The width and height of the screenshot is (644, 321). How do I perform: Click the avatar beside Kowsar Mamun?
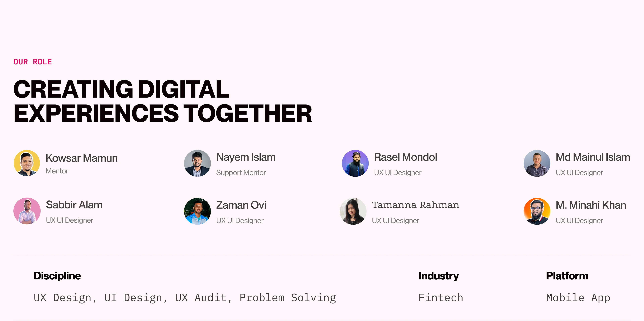pyautogui.click(x=27, y=163)
